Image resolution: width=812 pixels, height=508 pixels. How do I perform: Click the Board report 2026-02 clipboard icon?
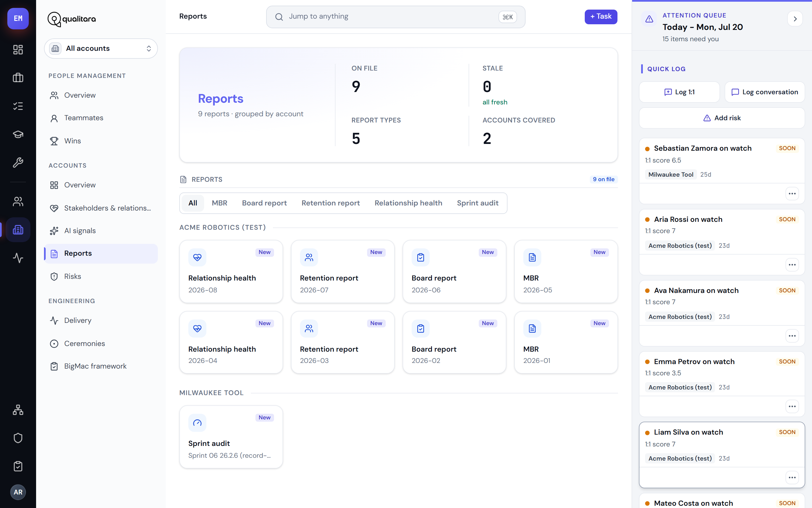pos(421,328)
